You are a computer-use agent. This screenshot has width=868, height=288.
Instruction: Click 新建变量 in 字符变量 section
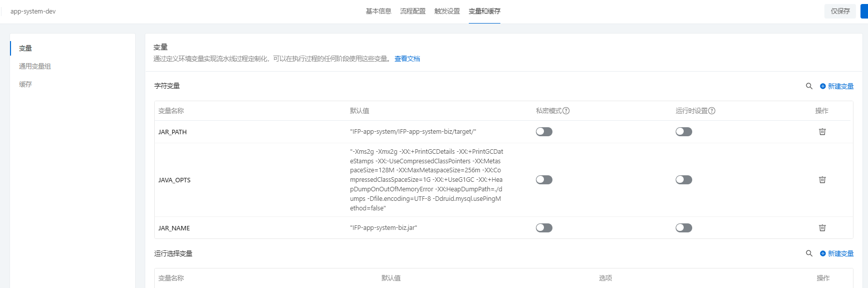point(836,86)
